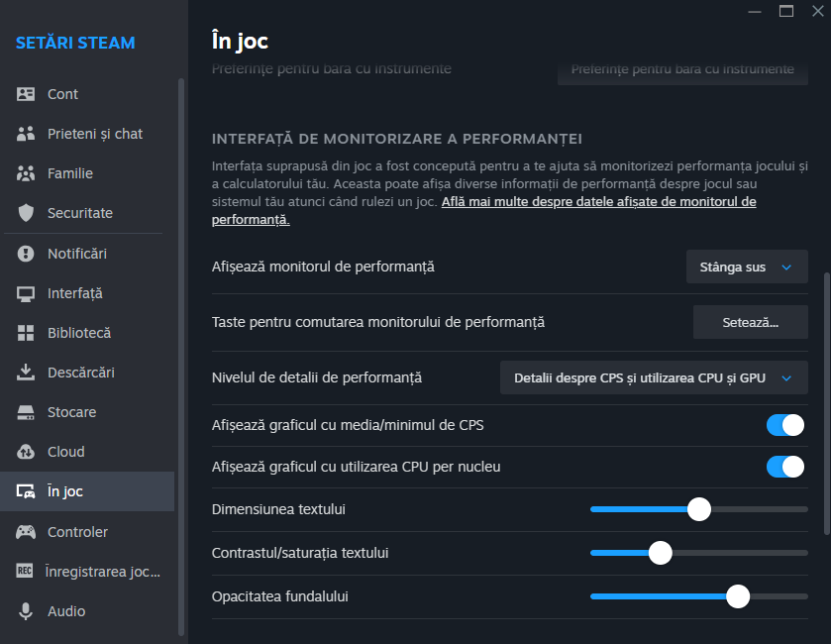Click the Audio microphone icon
Screen dimensions: 831x644
click(27, 611)
